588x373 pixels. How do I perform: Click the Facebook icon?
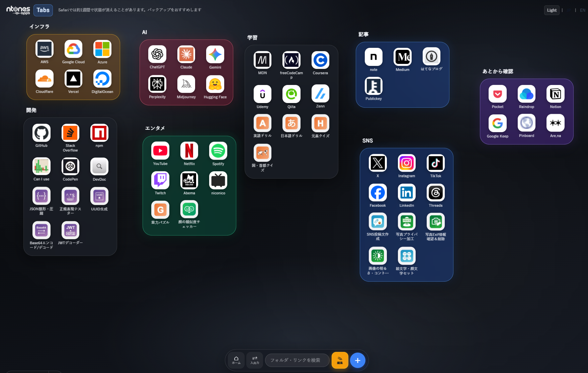[378, 193]
